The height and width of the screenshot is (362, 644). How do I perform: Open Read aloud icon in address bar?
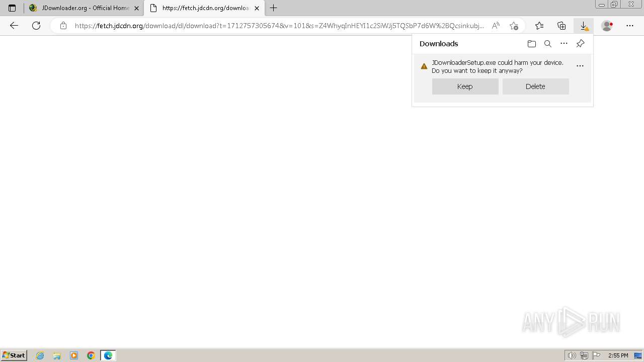(x=496, y=26)
